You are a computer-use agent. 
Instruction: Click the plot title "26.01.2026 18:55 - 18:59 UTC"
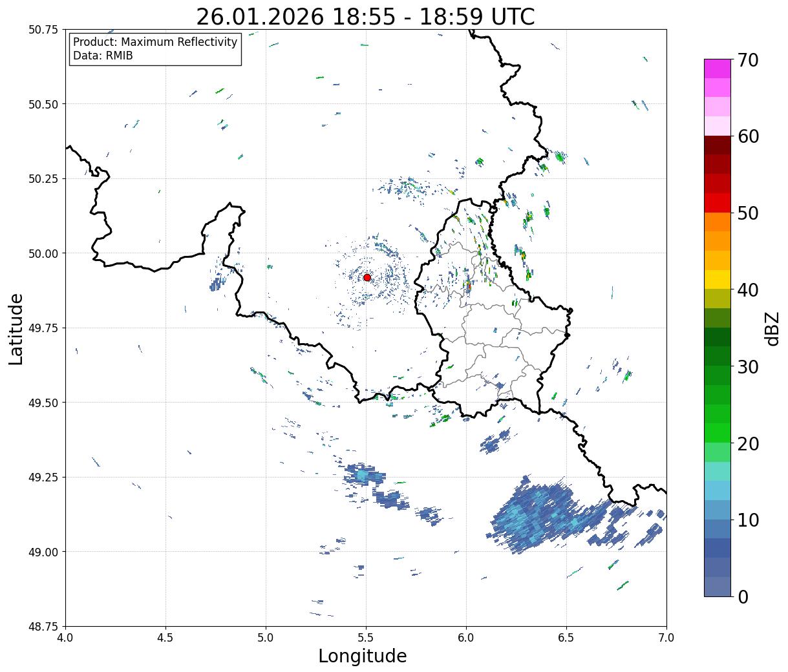(x=365, y=17)
